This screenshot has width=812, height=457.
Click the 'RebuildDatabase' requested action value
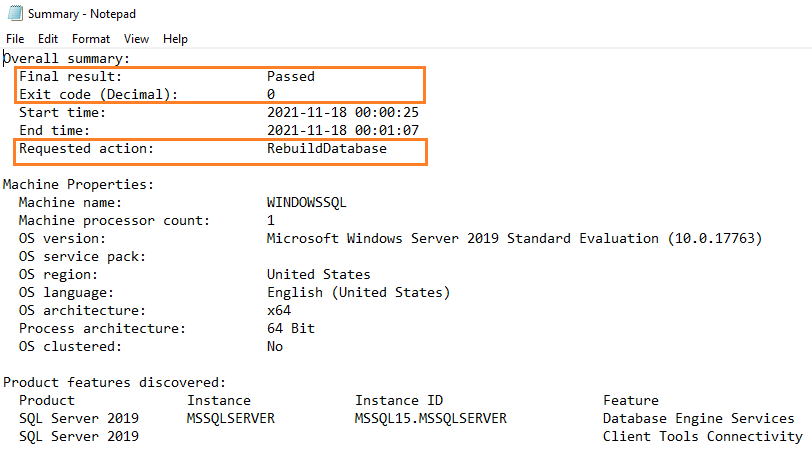point(326,149)
